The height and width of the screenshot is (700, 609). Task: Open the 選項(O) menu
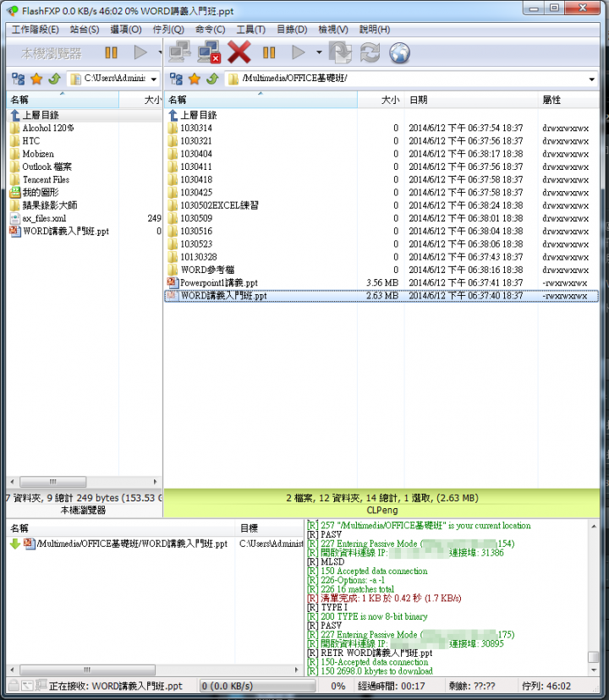(x=126, y=30)
